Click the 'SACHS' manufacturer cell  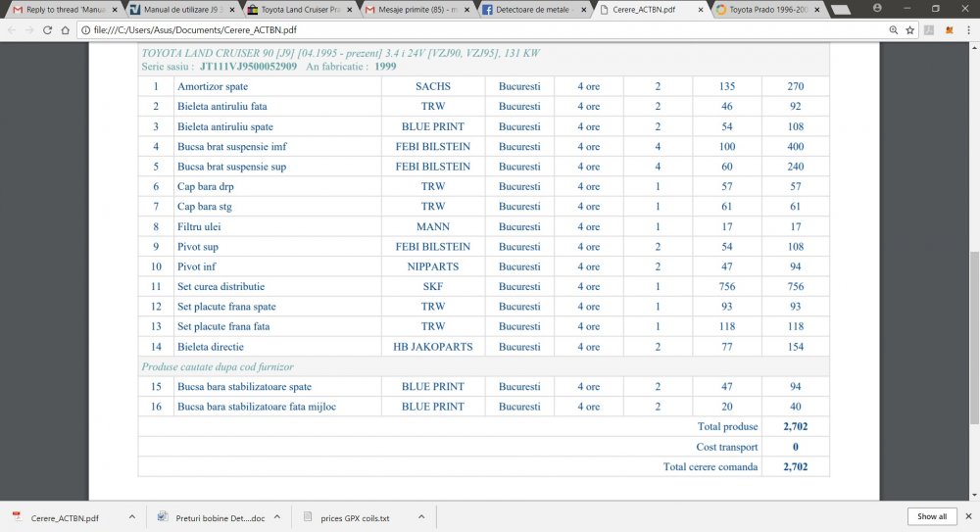pyautogui.click(x=432, y=86)
